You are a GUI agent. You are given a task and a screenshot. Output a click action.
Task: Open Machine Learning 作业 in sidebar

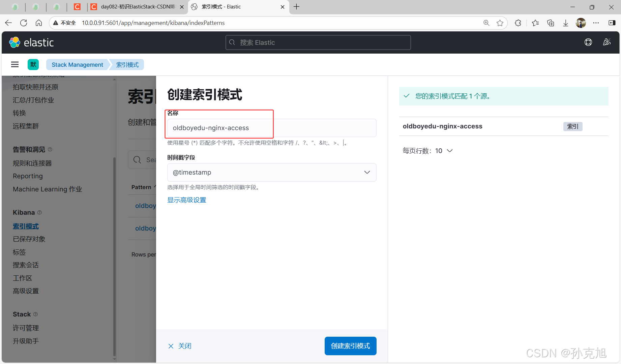[47, 189]
